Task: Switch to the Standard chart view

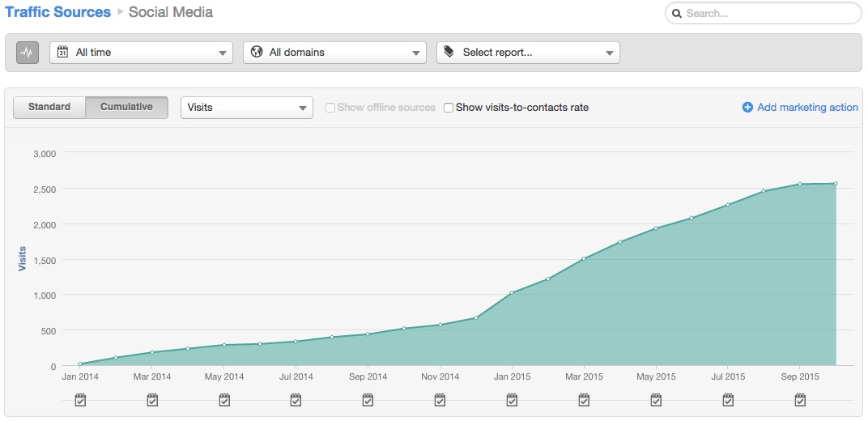Action: (49, 107)
